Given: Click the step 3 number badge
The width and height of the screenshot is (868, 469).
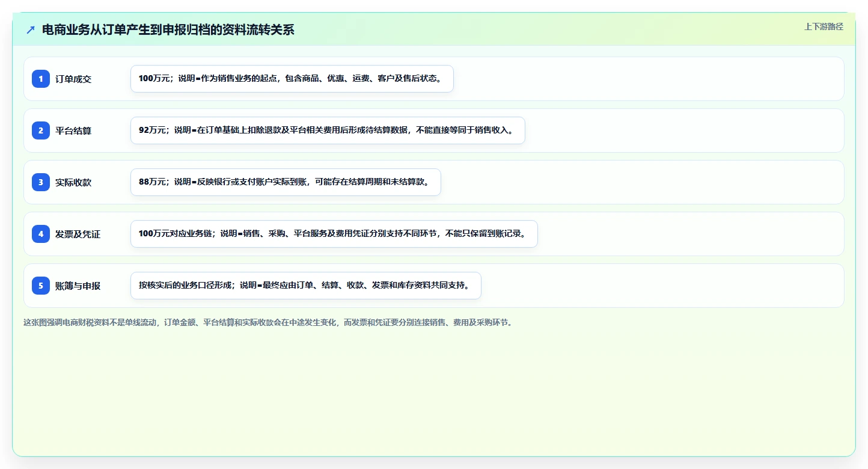Looking at the screenshot, I should coord(41,182).
